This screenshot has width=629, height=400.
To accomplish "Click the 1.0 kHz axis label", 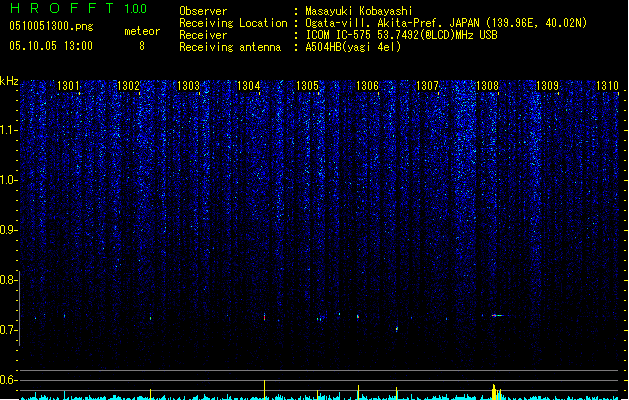I will click(8, 180).
